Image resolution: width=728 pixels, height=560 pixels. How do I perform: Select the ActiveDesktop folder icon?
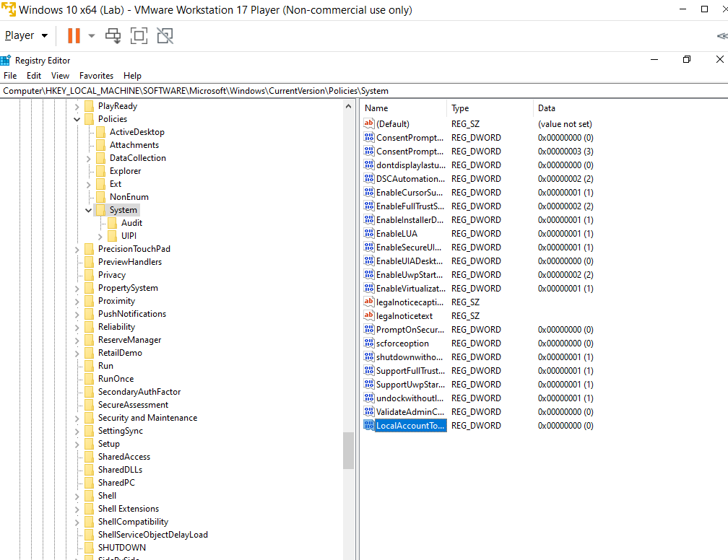101,132
